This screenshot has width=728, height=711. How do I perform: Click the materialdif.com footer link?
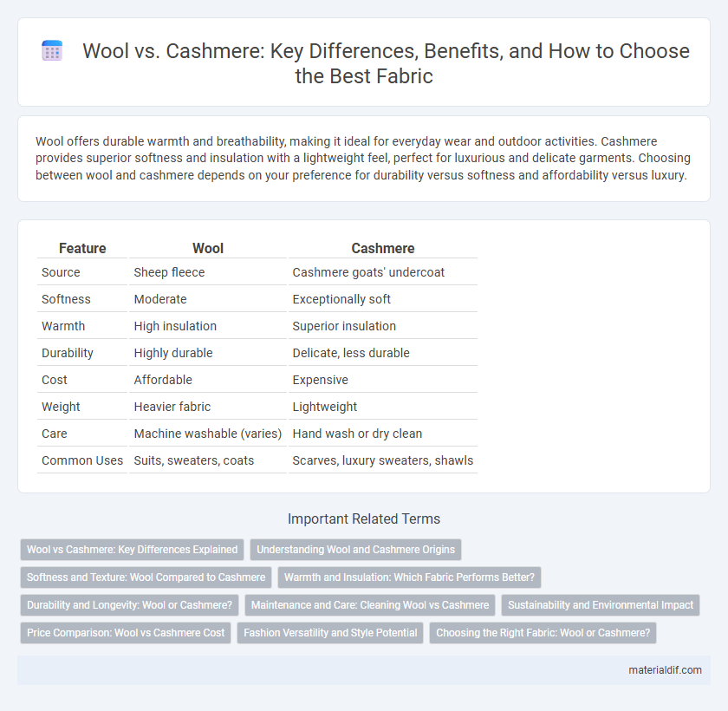tap(665, 670)
